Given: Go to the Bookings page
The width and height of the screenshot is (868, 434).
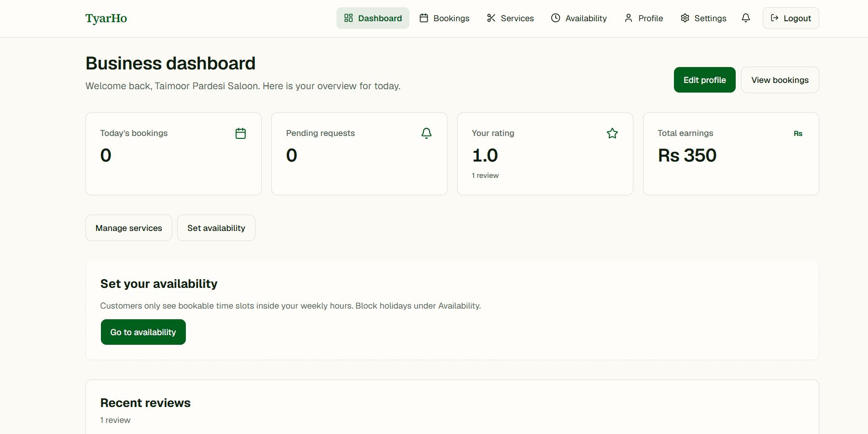Looking at the screenshot, I should coord(444,18).
